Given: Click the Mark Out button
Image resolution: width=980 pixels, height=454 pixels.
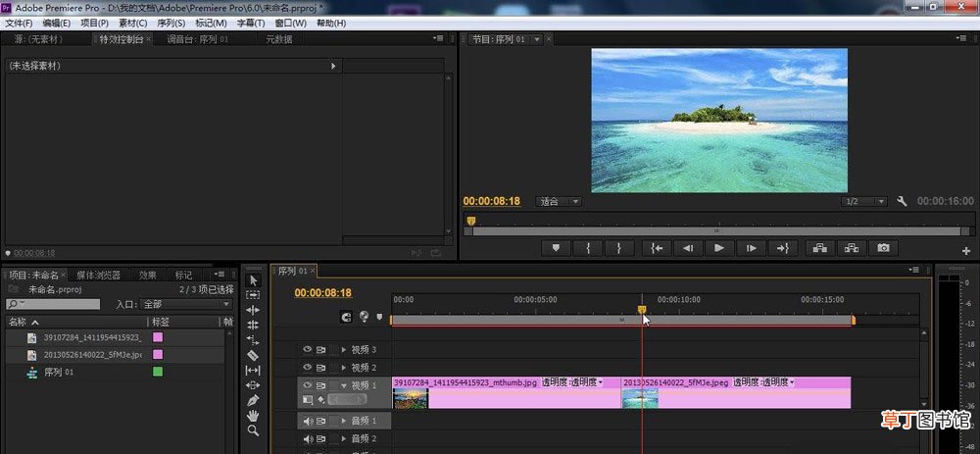Looking at the screenshot, I should click(619, 248).
